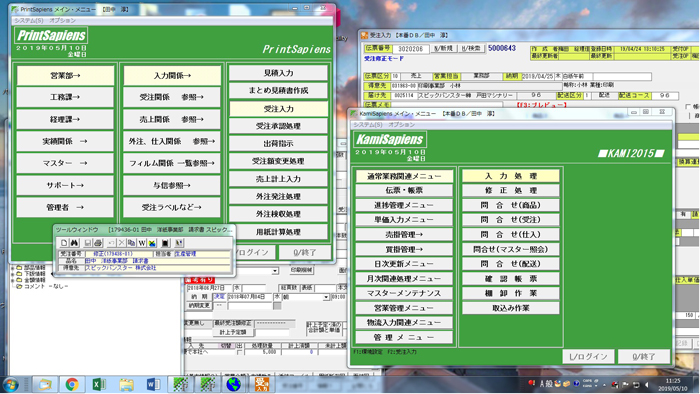The width and height of the screenshot is (700, 394).
Task: Click the second green Sapiens taskbar icon
Action: tap(207, 384)
